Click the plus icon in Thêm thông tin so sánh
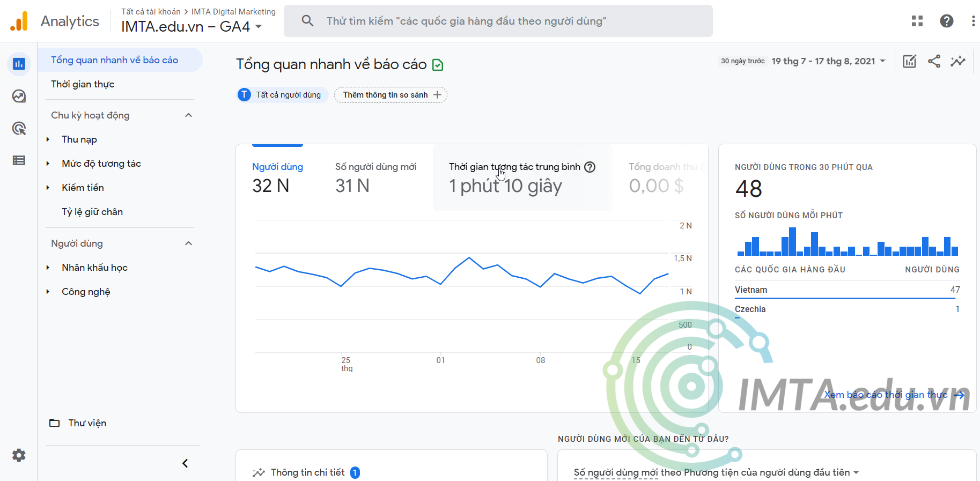980x481 pixels. 437,95
